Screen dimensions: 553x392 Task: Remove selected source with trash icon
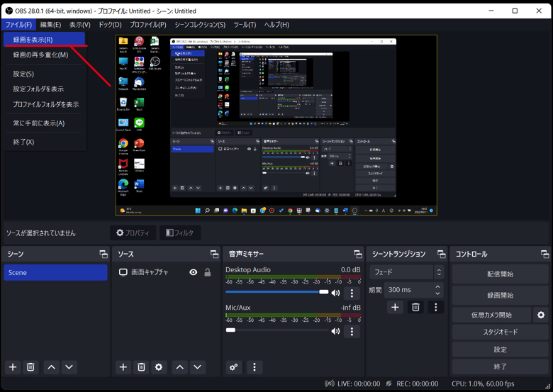point(141,367)
